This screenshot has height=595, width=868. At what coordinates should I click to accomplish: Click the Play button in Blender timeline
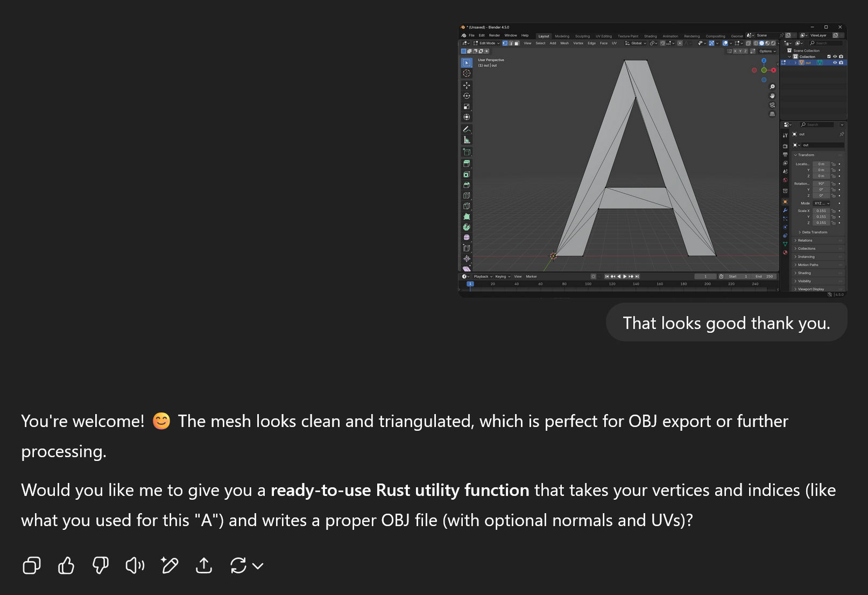tap(625, 276)
